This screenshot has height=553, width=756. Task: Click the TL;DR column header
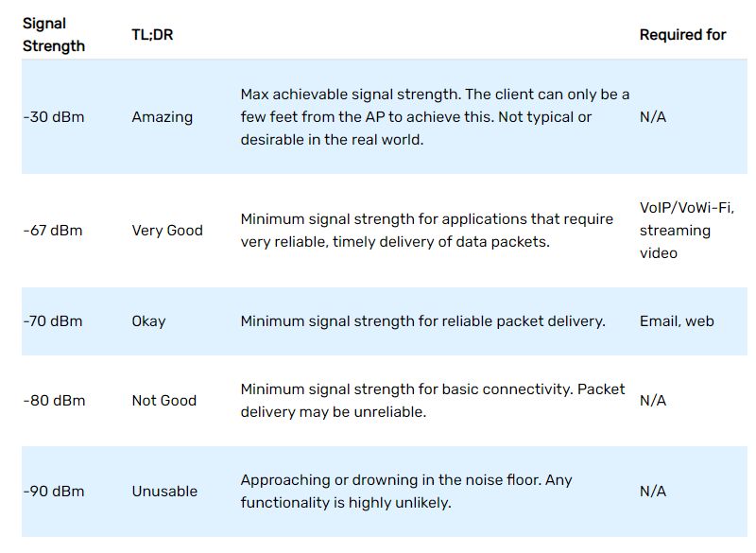pos(152,34)
